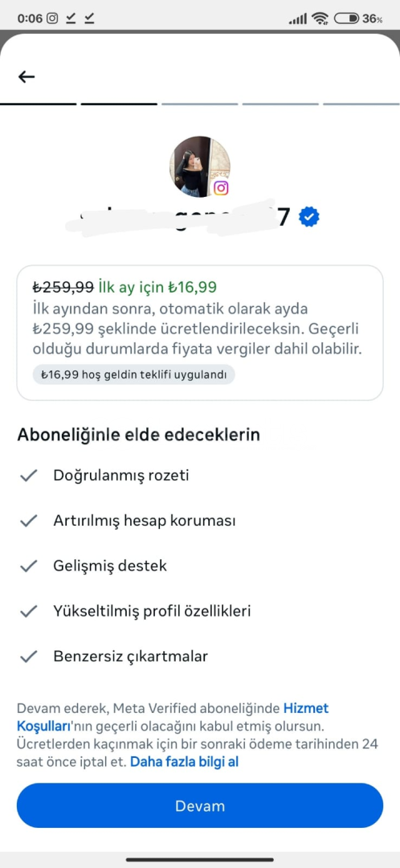Tap the checkmark beside Benzersiz çıkartmalar
400x868 pixels.
pyautogui.click(x=28, y=657)
